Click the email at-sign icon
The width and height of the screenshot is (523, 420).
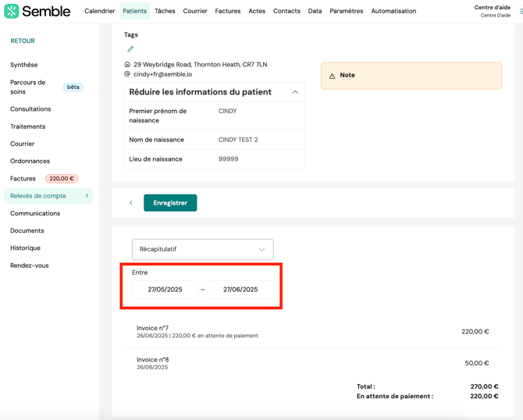tap(127, 74)
